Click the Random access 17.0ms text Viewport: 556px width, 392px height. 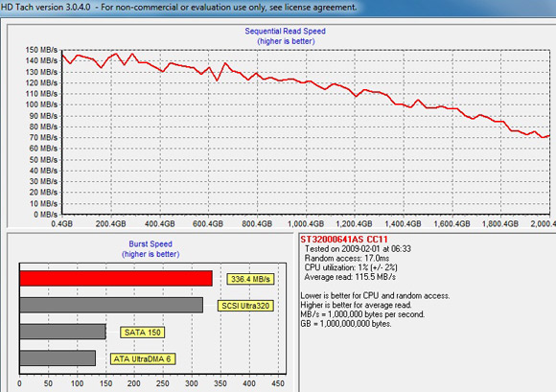(x=347, y=259)
